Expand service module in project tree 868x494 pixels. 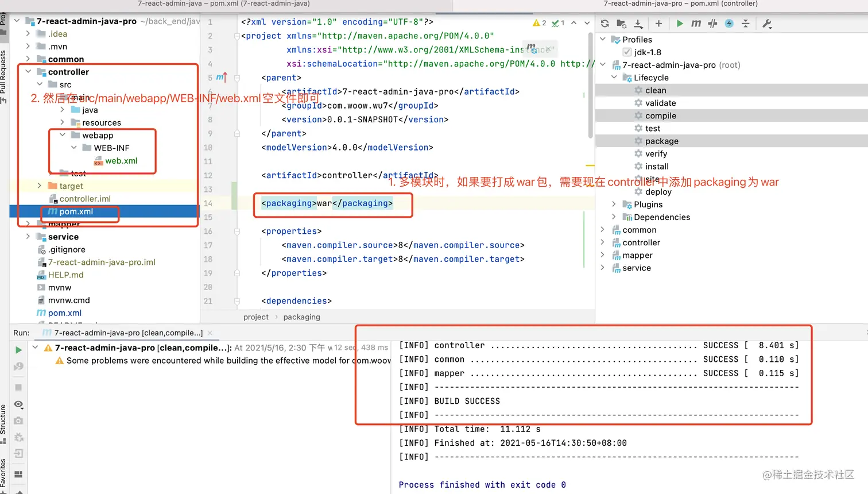[28, 236]
